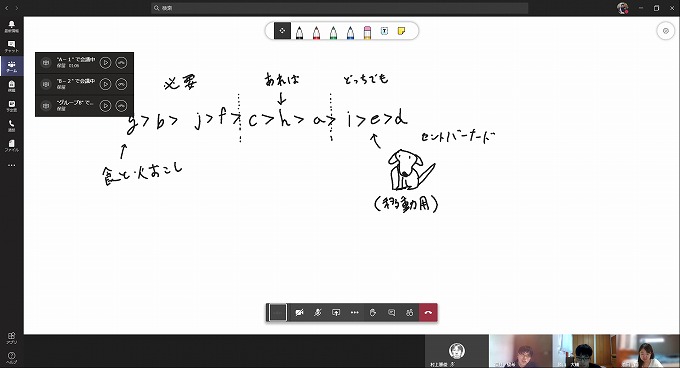Show the participants list
This screenshot has height=368, width=680.
tap(409, 313)
